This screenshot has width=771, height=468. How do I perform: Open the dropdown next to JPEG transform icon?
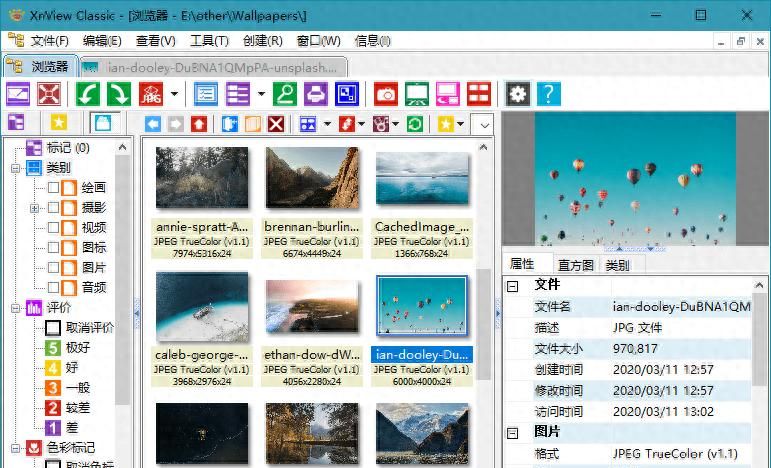tap(174, 94)
